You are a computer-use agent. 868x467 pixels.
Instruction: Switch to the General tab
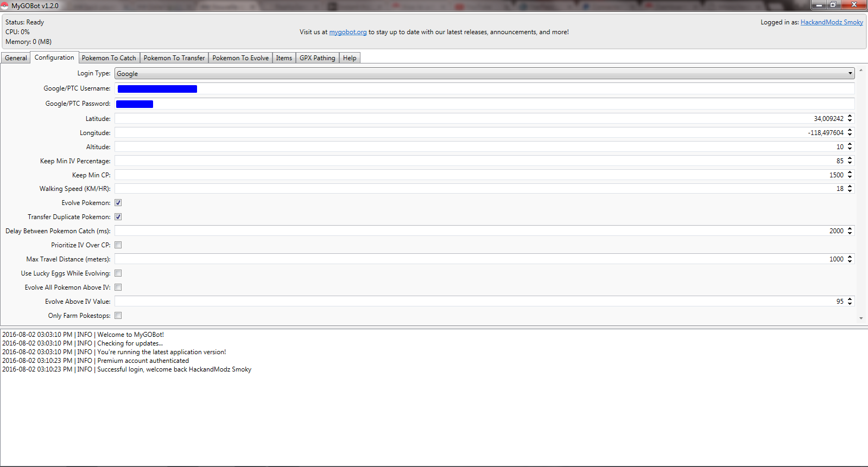16,58
